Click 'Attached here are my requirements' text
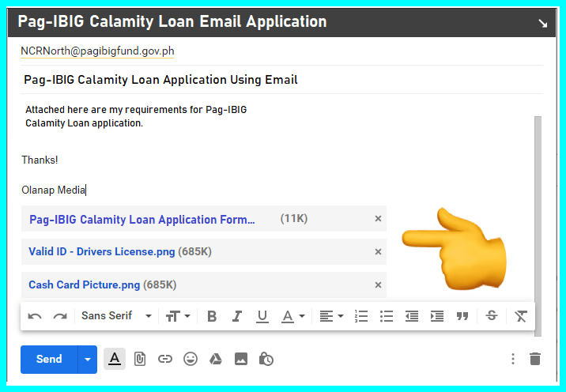 click(x=108, y=110)
